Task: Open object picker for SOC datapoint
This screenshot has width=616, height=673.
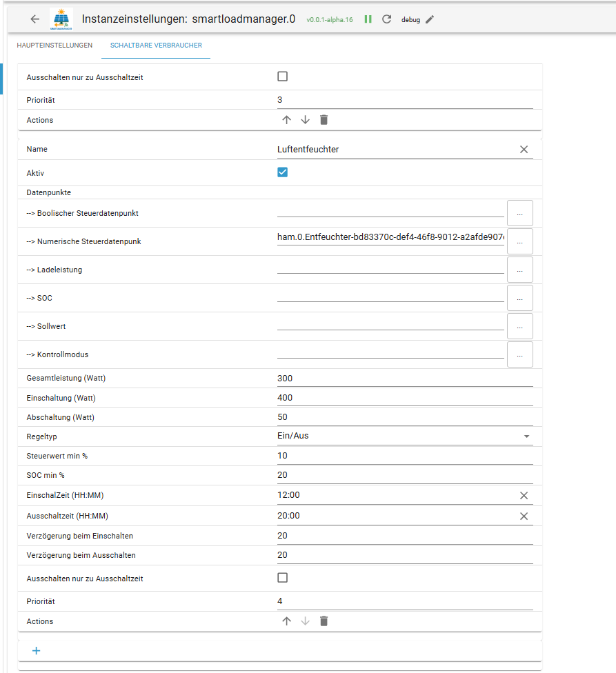Action: tap(519, 298)
